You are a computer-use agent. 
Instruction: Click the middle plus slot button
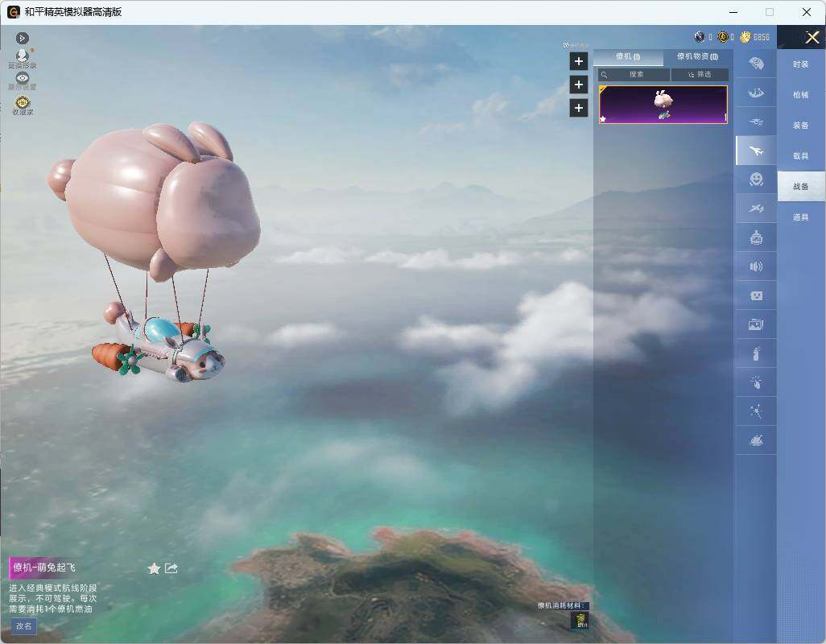[x=578, y=85]
